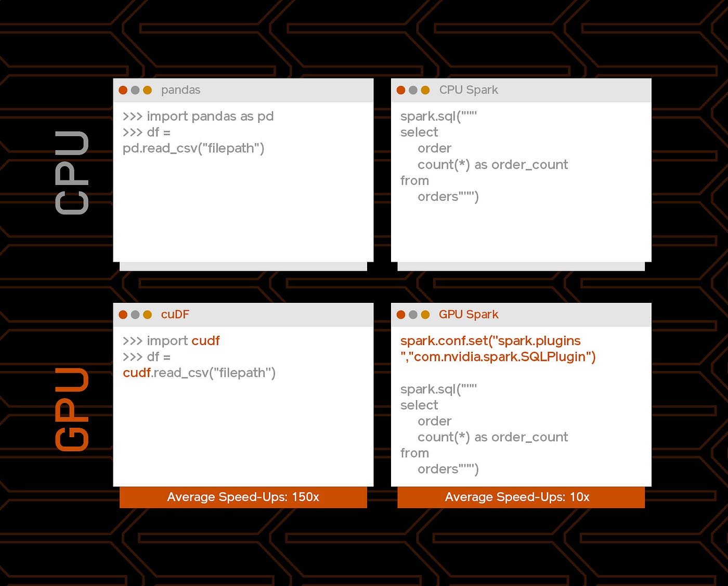Click 'count(*) as order_count' in CPU Spark window
The height and width of the screenshot is (586, 728).
493,165
